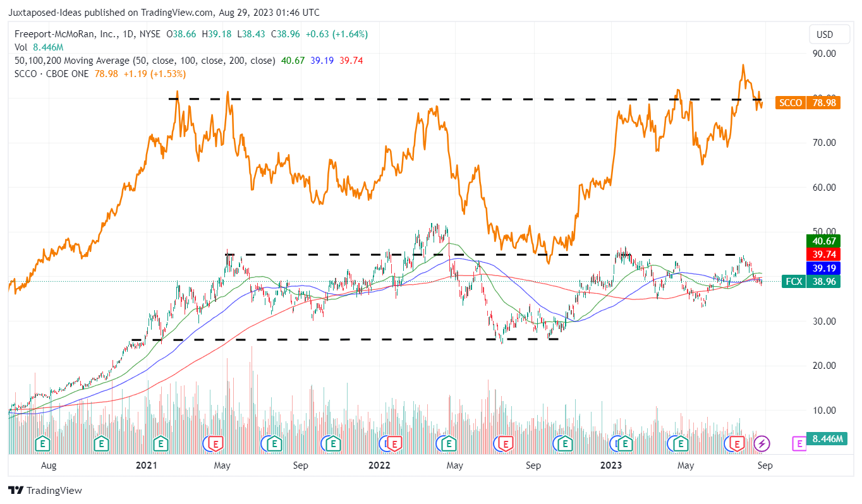Click the Freeport-McMoRan, Inc. symbol title

(x=66, y=34)
